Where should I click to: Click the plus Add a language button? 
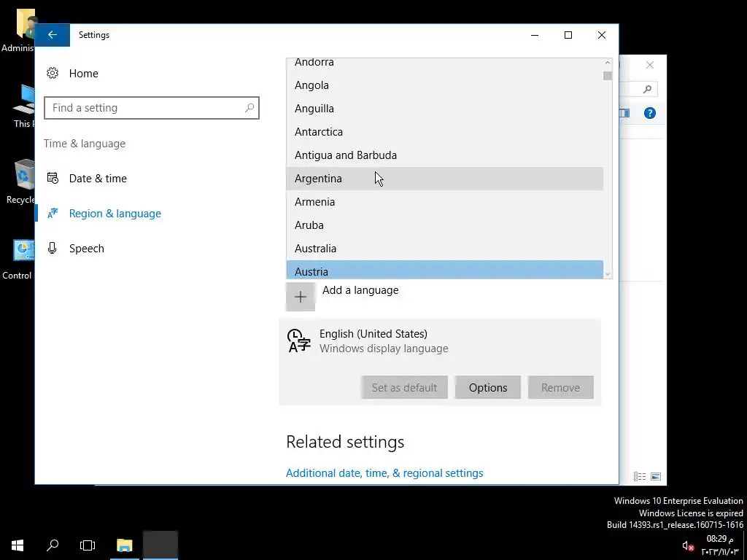tap(300, 297)
